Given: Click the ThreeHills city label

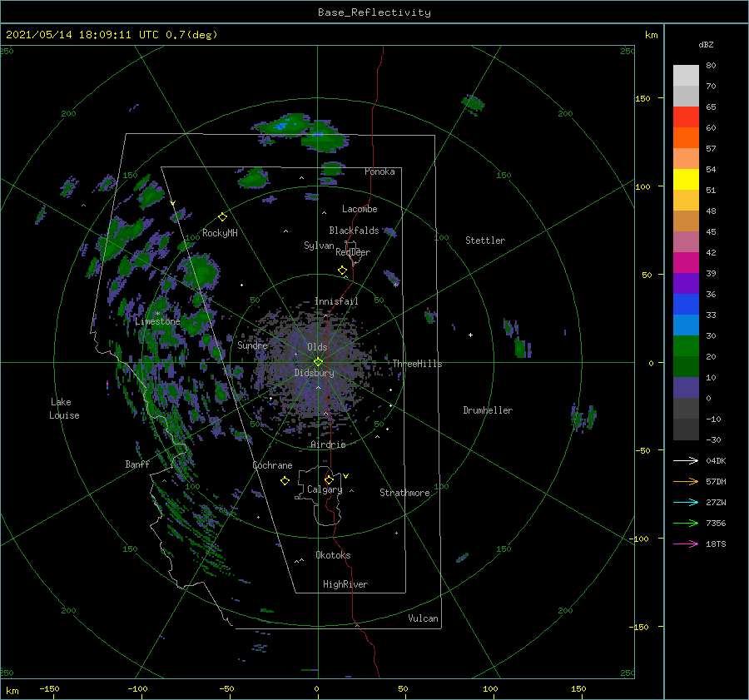Looking at the screenshot, I should (418, 364).
